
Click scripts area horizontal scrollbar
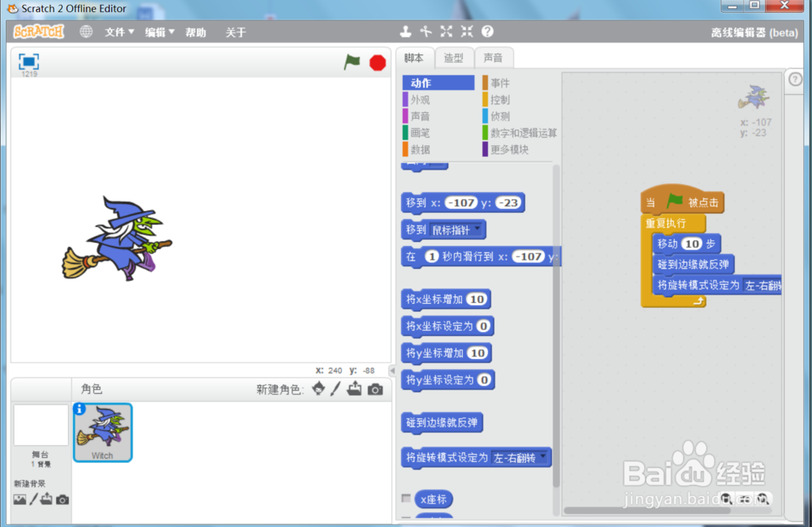647,511
